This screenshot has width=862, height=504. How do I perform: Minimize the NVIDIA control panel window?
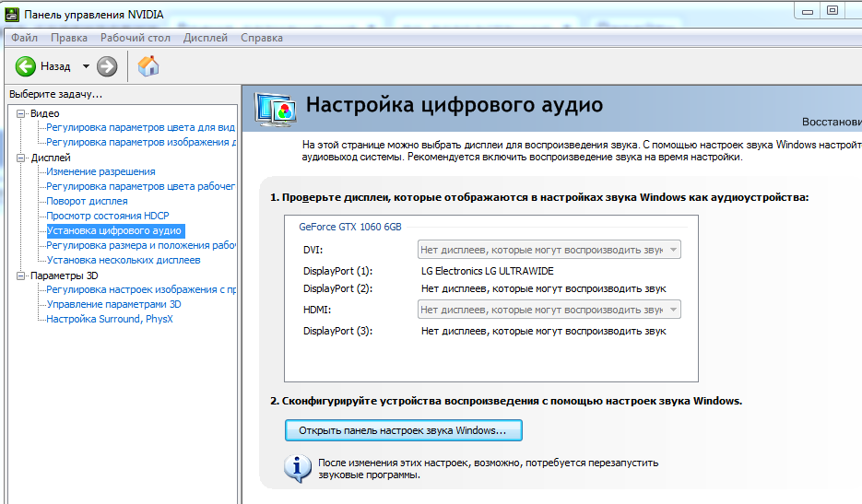[808, 11]
